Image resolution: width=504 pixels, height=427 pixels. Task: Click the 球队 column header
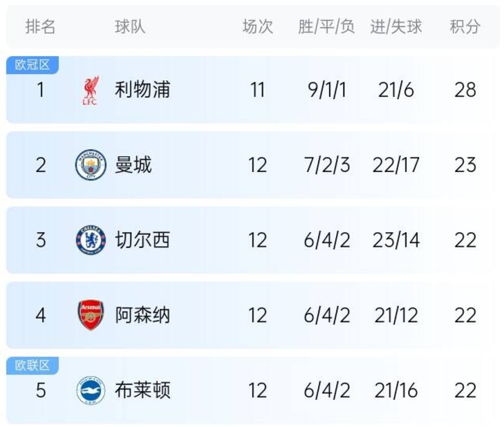tap(130, 26)
